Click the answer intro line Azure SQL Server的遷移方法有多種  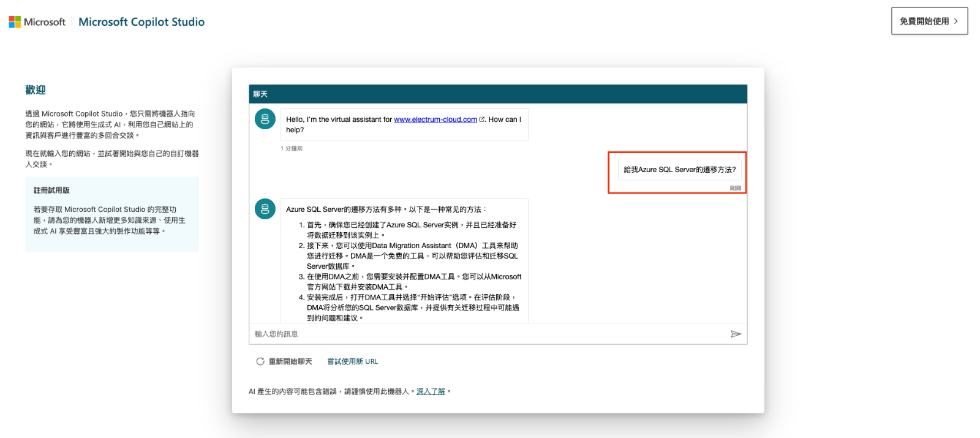click(386, 210)
